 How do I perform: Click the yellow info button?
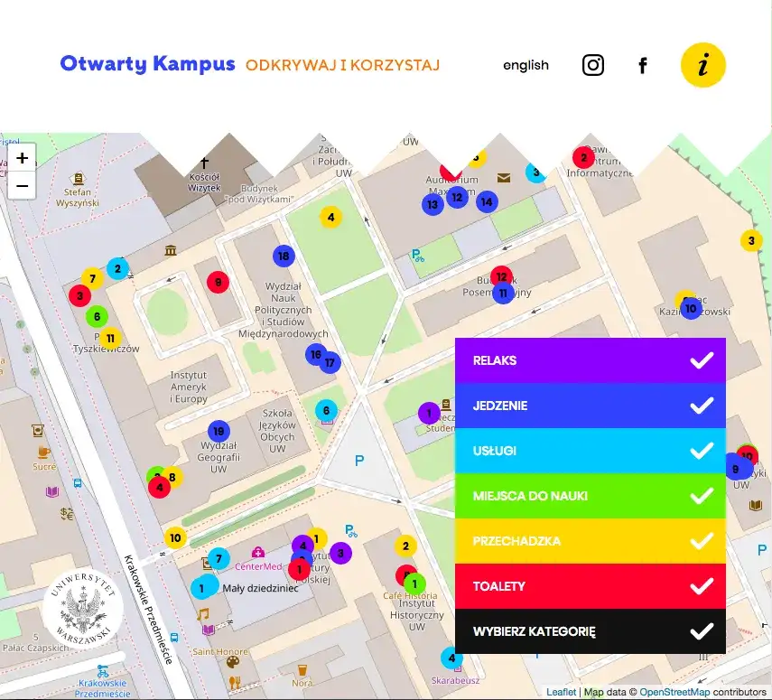(x=702, y=65)
